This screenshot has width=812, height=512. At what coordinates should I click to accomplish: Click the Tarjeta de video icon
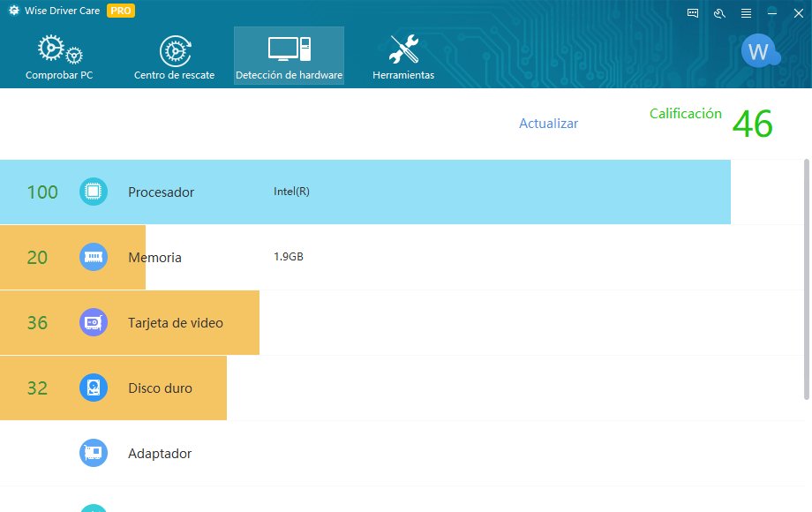(93, 322)
